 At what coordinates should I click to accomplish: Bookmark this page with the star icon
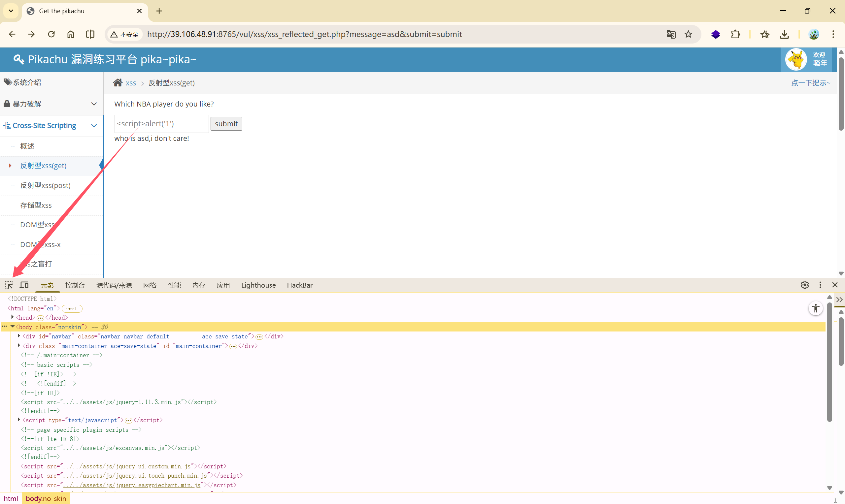click(688, 34)
